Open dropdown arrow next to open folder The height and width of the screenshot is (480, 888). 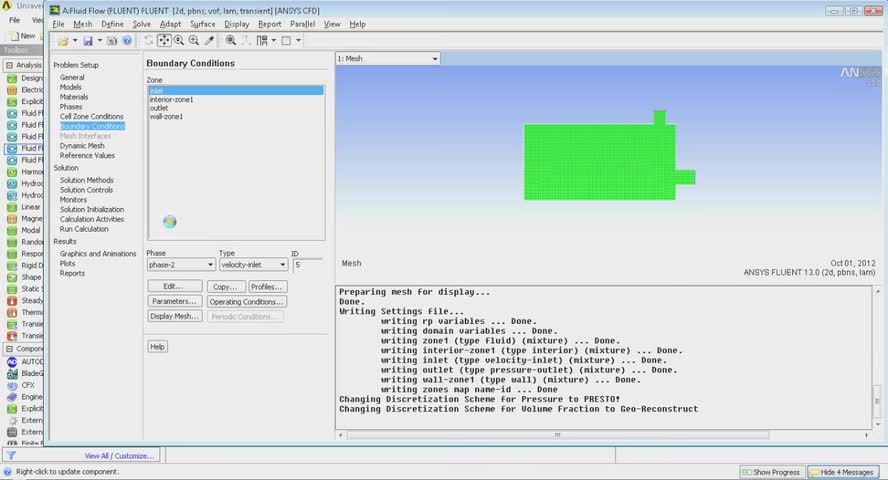[75, 41]
